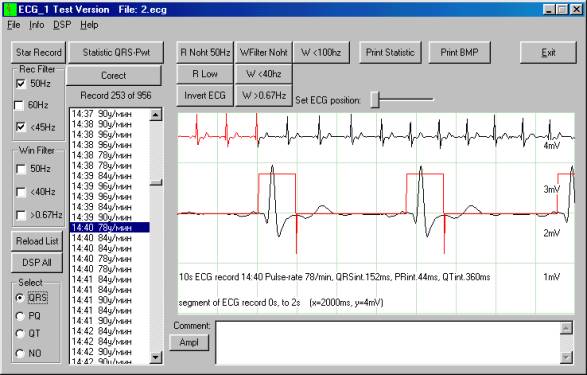Screen dimensions: 587x375
Task: Click the list scrollbar down arrow
Action: [156, 357]
